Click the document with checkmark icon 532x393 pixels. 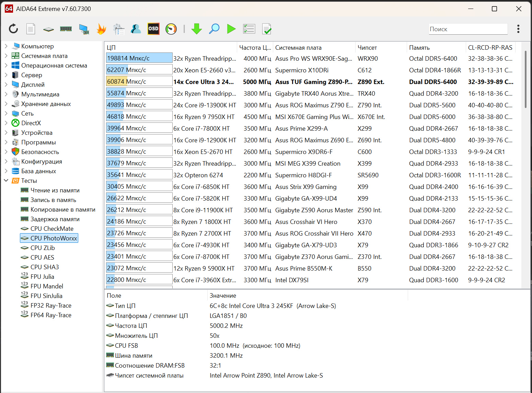coord(267,29)
